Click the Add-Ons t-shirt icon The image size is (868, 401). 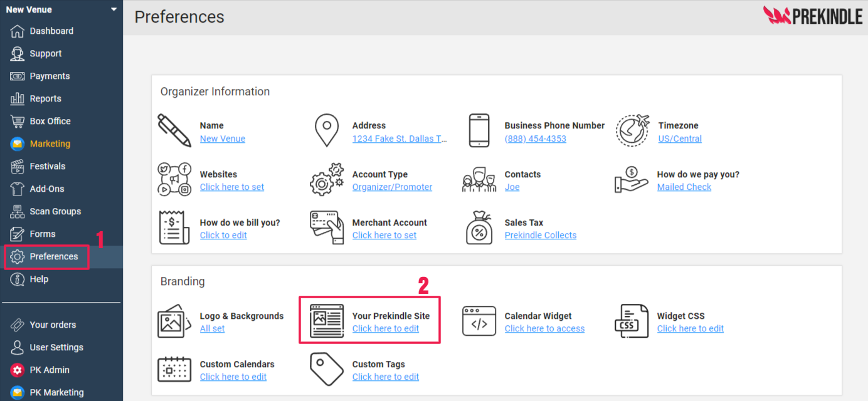point(18,189)
